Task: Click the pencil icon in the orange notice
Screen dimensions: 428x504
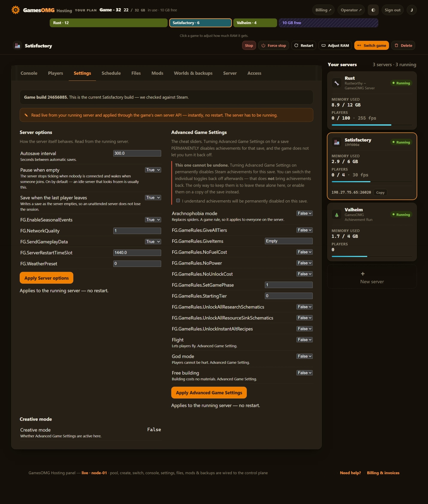Action: point(26,115)
